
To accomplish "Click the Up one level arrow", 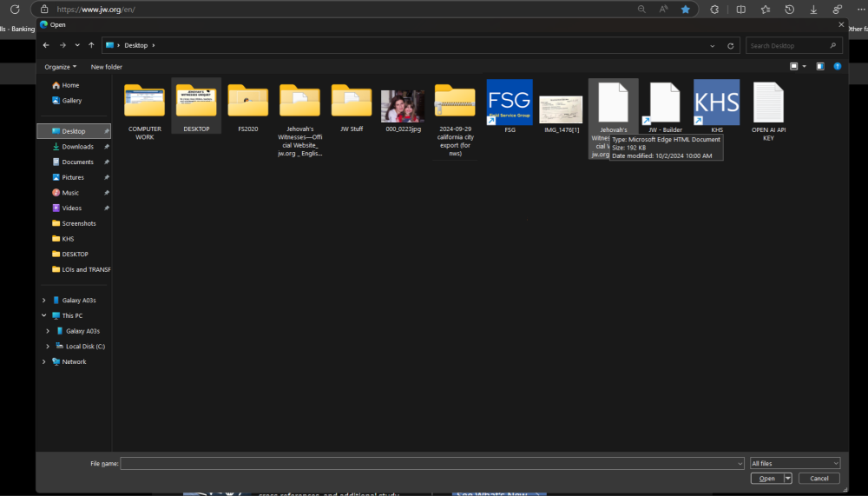I will [x=91, y=45].
